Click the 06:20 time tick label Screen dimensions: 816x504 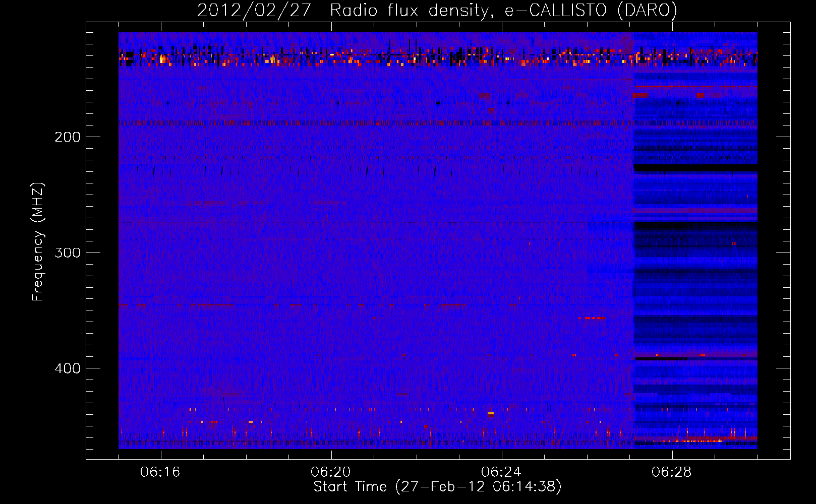point(331,472)
